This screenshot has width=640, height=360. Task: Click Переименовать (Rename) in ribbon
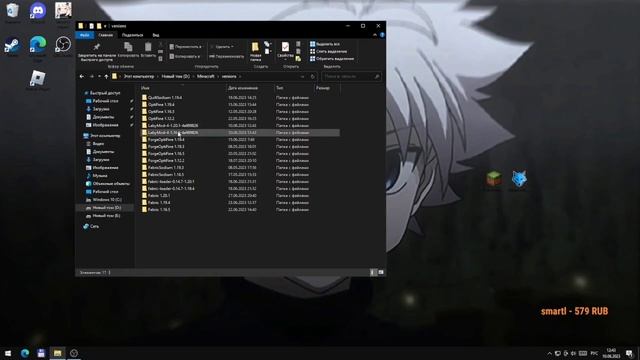(x=227, y=57)
